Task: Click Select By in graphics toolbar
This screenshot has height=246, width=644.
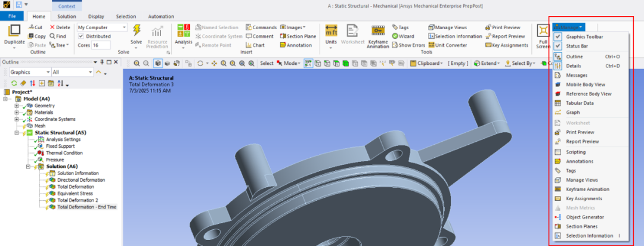Action: tap(520, 64)
